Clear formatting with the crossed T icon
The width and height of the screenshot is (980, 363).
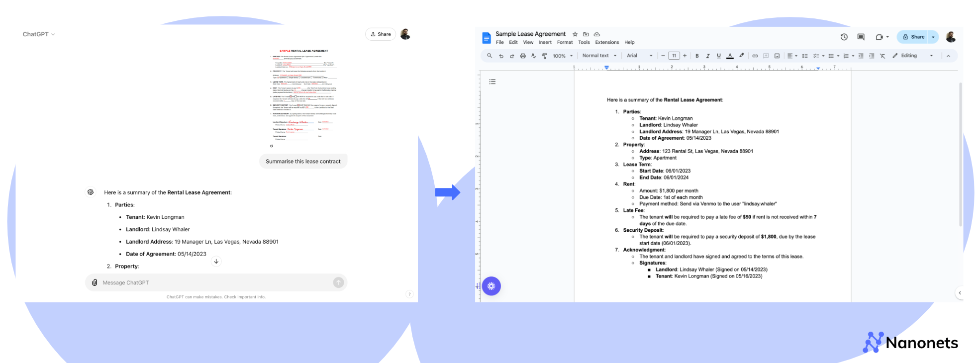882,56
